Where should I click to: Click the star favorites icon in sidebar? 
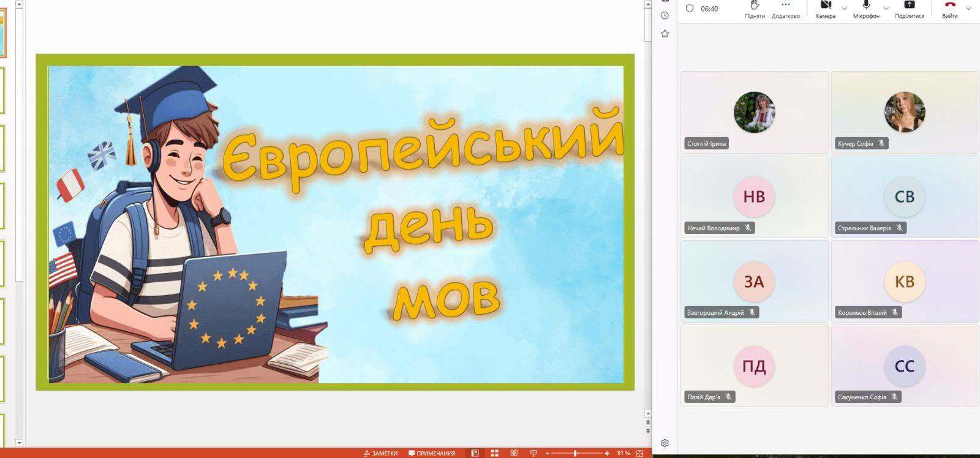[665, 34]
